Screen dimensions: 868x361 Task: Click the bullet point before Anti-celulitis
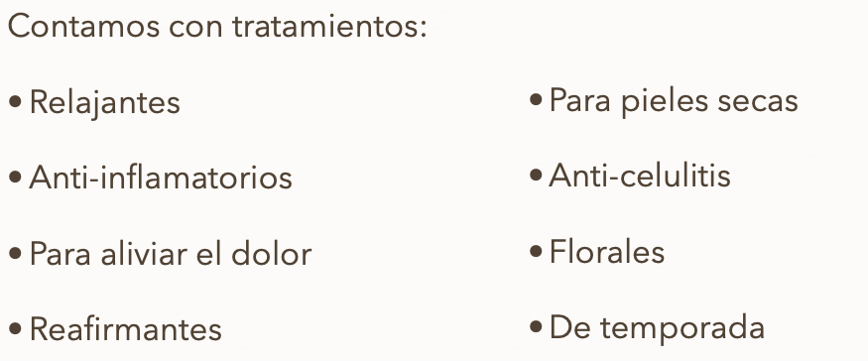click(x=536, y=176)
